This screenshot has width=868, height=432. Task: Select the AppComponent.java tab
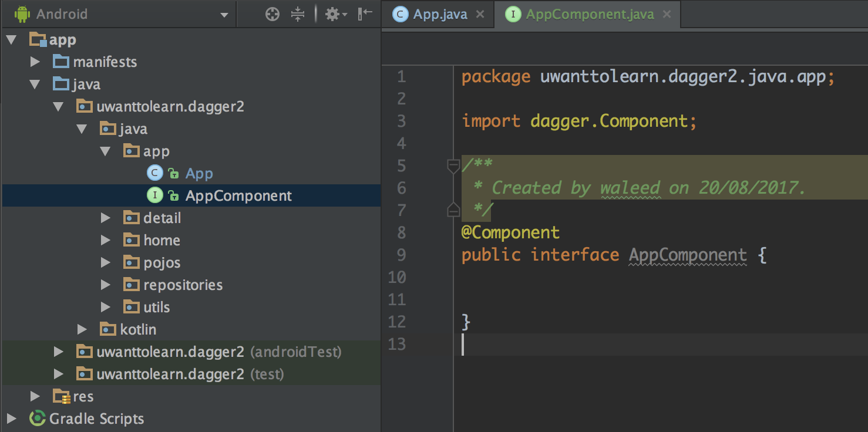coord(589,15)
